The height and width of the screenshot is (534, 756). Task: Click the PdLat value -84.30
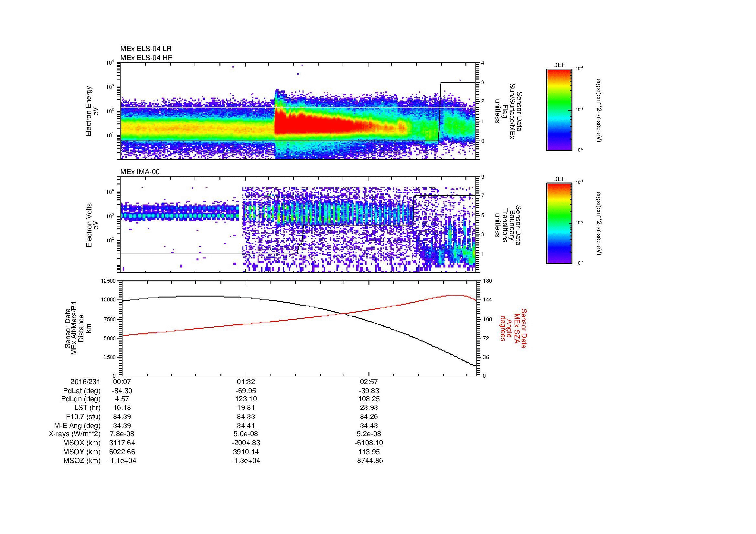pos(122,391)
